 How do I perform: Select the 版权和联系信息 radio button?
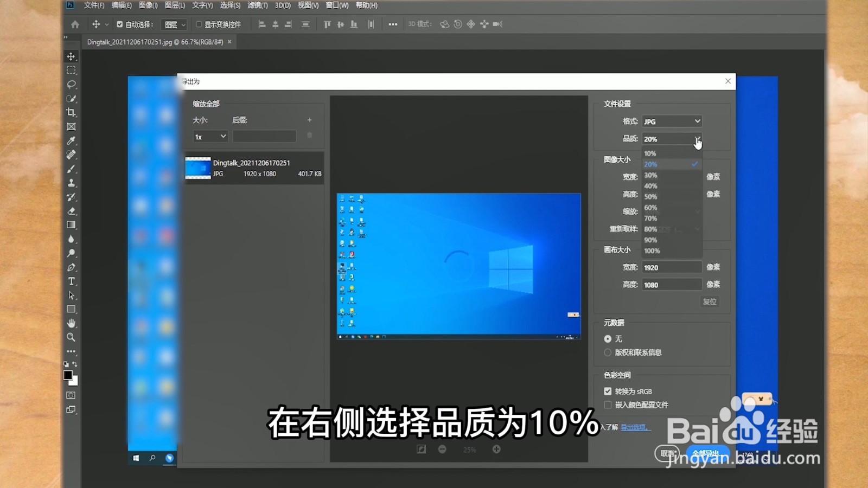click(608, 352)
